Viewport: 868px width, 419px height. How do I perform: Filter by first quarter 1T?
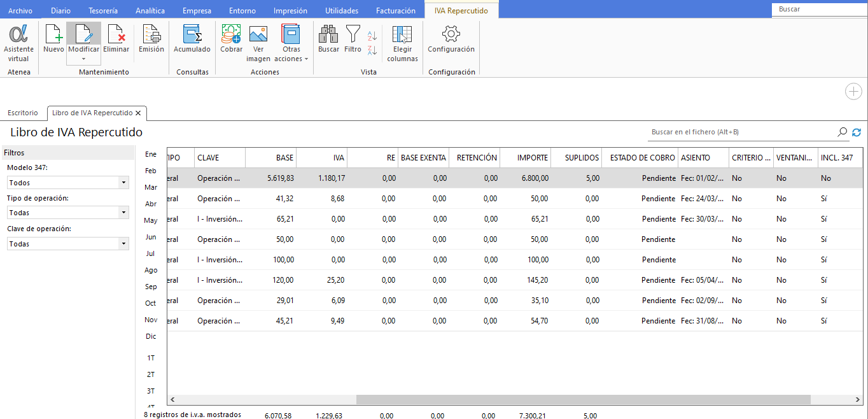click(151, 358)
